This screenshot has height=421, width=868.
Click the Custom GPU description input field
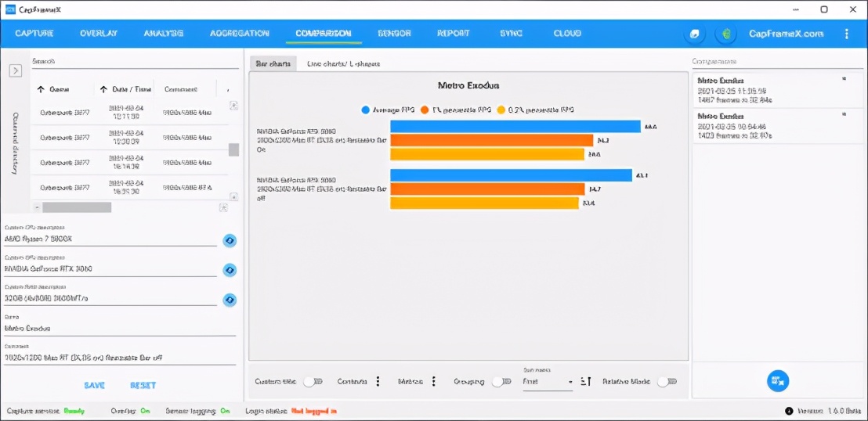[x=110, y=269]
